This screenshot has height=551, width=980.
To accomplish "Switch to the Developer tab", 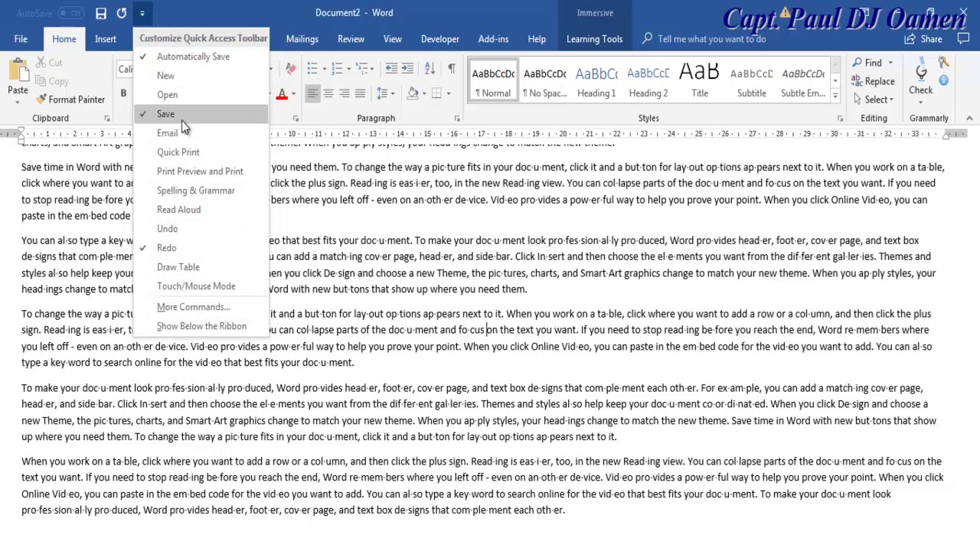I will pyautogui.click(x=440, y=39).
